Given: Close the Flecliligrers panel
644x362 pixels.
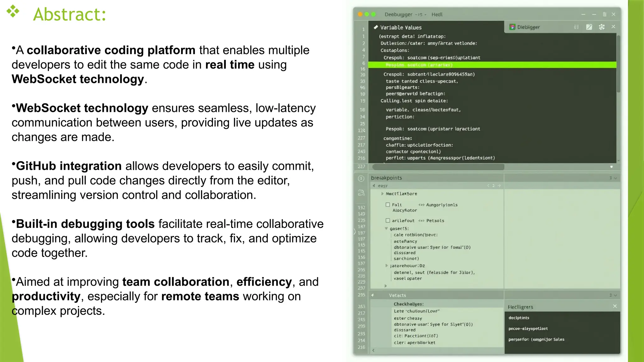Looking at the screenshot, I should (615, 306).
